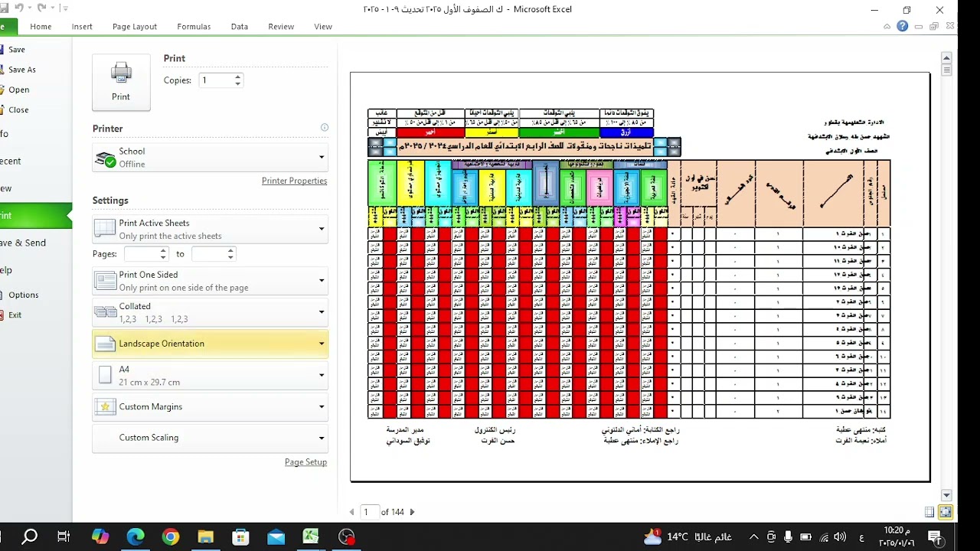This screenshot has width=980, height=551.
Task: Click Redo arrow in quick access toolbar
Action: click(41, 8)
